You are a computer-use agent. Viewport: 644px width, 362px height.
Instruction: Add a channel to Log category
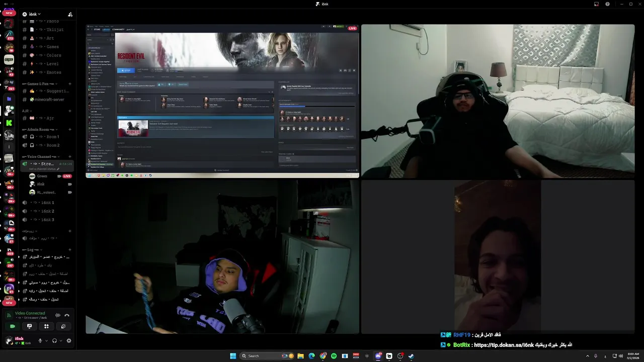(70, 249)
